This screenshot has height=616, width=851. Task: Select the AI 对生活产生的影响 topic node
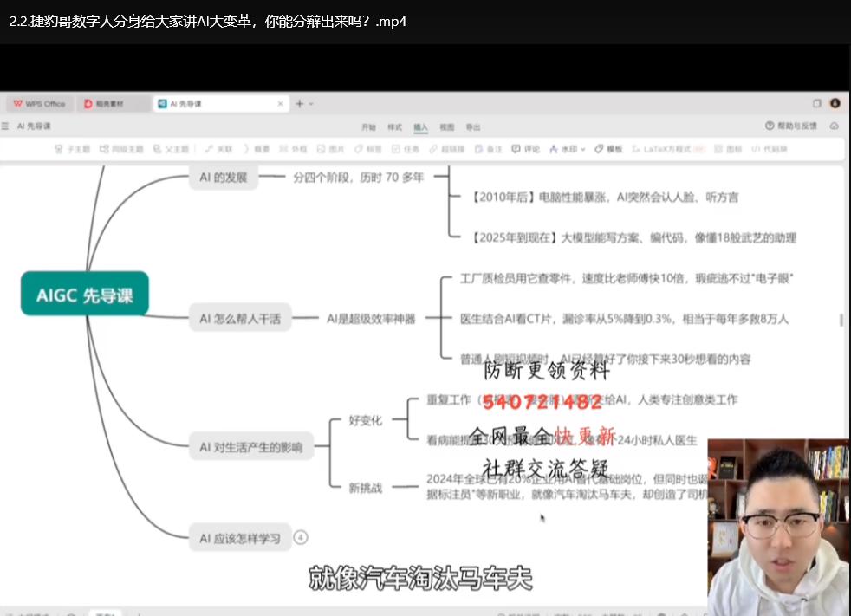250,447
